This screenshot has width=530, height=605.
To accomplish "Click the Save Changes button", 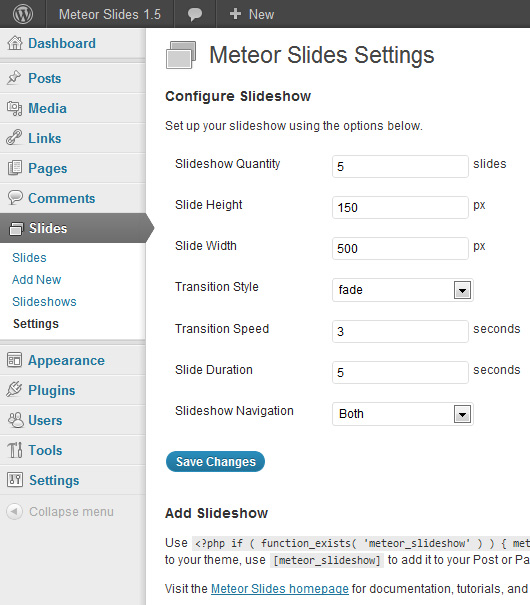I will [x=215, y=461].
